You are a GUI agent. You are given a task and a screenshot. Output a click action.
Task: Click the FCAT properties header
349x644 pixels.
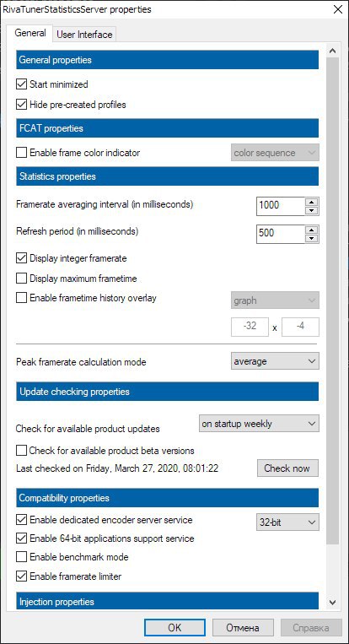click(x=167, y=128)
